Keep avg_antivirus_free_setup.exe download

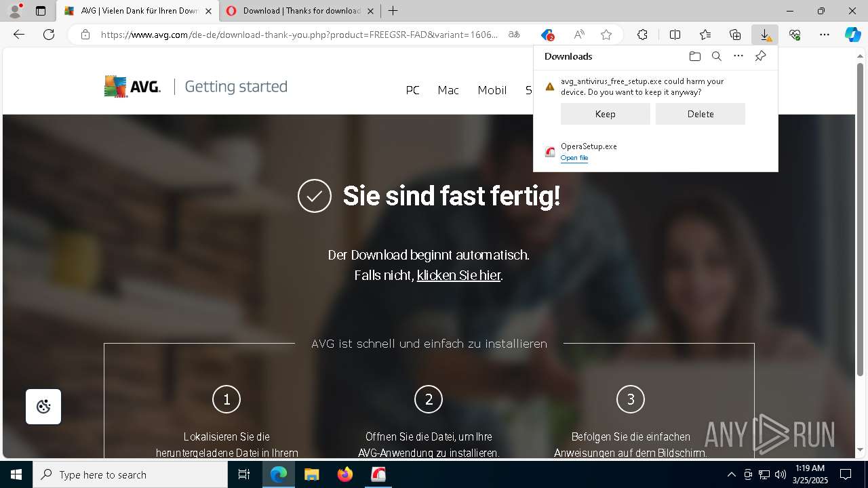pos(606,114)
